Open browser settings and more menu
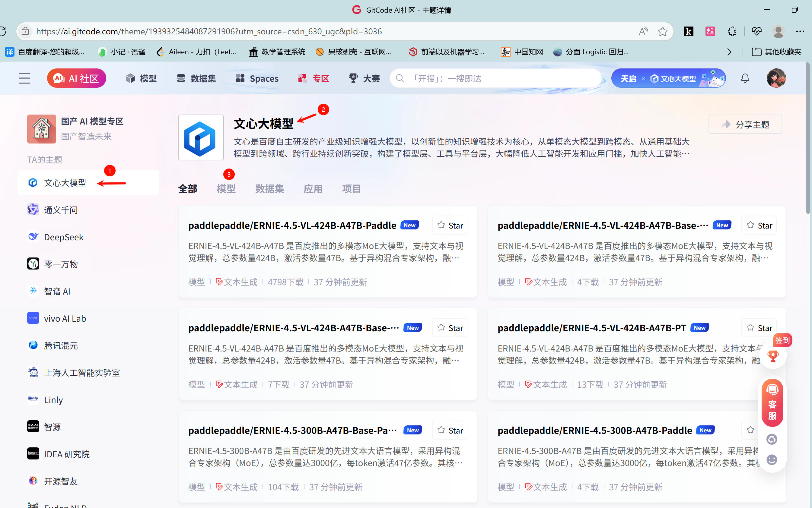 [800, 31]
